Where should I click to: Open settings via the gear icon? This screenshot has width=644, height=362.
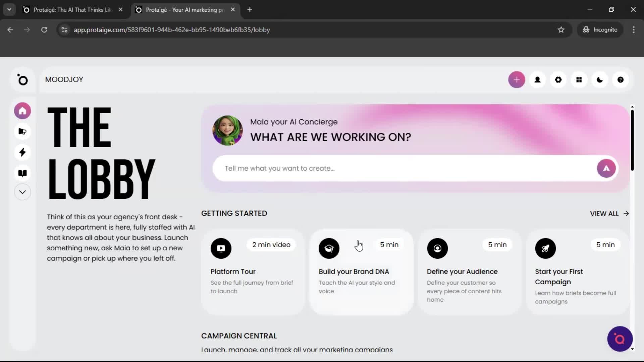coord(558,79)
